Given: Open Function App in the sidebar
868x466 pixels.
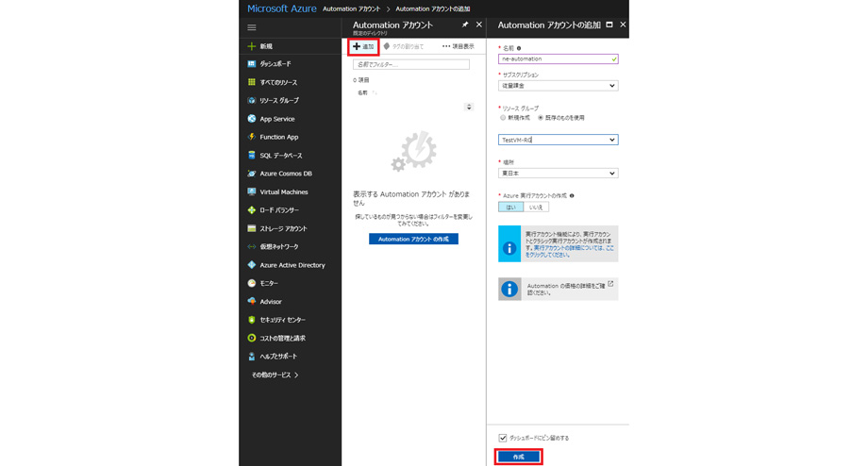Looking at the screenshot, I should point(278,137).
